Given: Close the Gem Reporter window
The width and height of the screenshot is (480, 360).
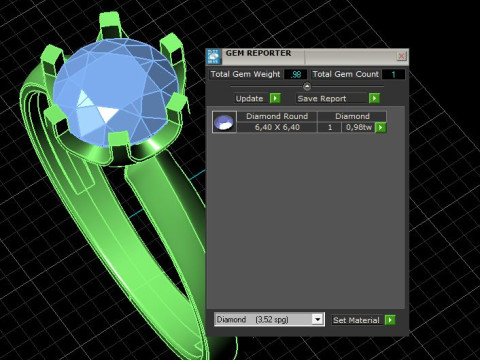Looking at the screenshot, I should tap(401, 56).
